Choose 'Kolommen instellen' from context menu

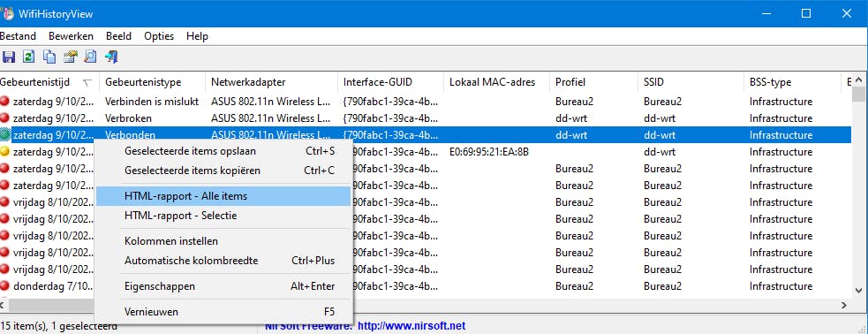[223, 241]
